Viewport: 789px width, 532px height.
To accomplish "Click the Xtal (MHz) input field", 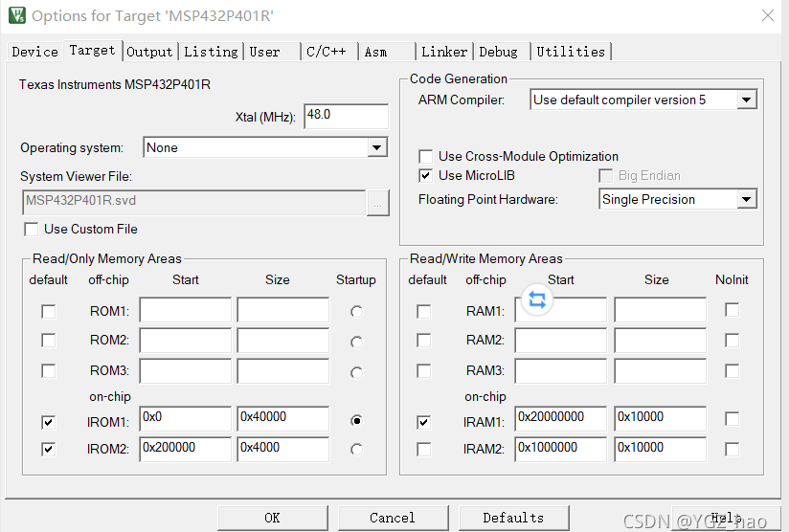I will tap(347, 116).
